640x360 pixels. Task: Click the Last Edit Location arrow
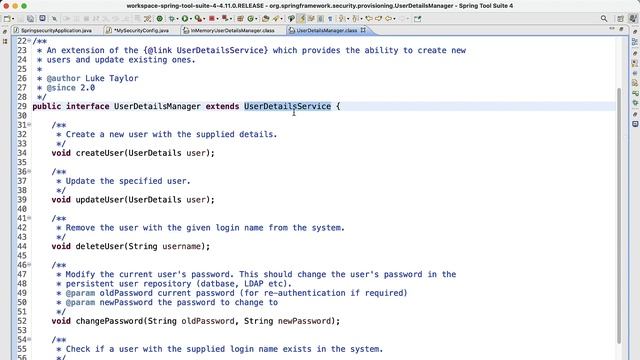369,19
